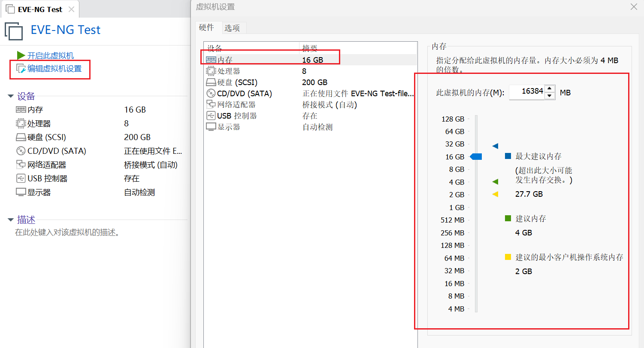
Task: Click processor icon in left device list
Action: [21, 123]
